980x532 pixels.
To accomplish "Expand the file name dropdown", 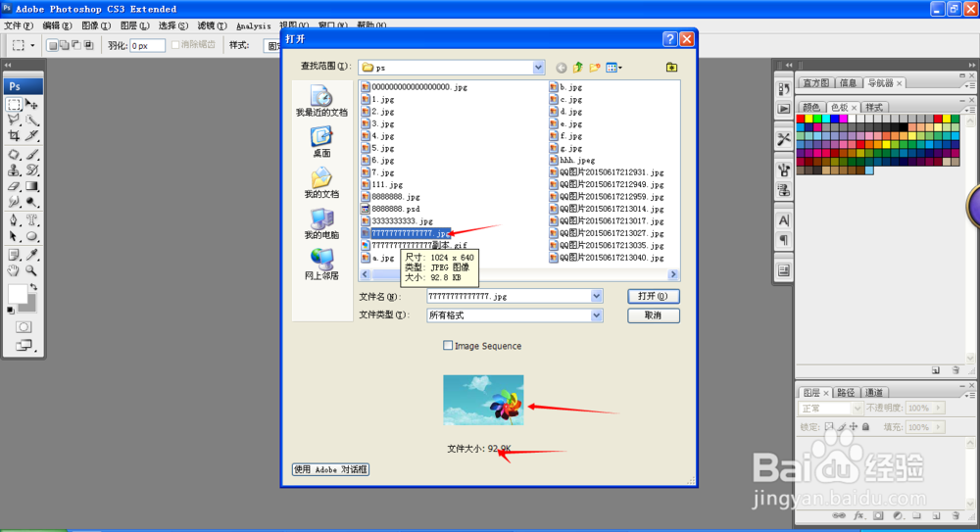I will click(596, 296).
